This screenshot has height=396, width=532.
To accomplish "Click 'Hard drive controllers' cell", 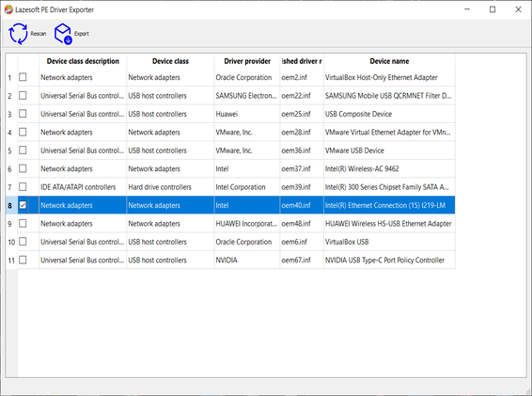I will pyautogui.click(x=170, y=187).
